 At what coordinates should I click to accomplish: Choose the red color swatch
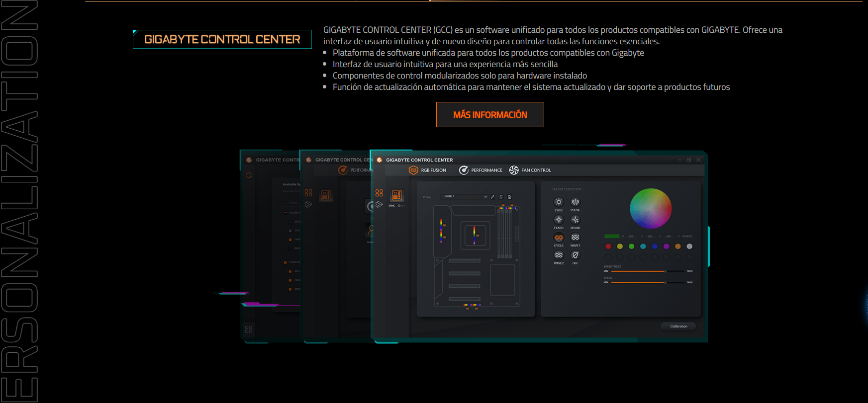608,246
